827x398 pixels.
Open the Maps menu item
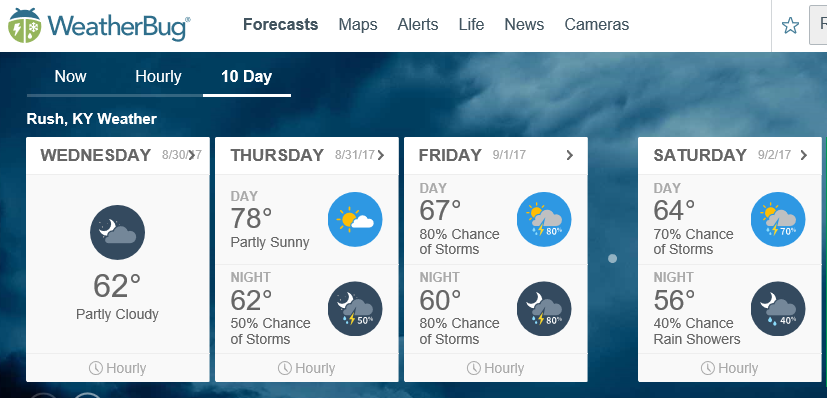coord(358,24)
